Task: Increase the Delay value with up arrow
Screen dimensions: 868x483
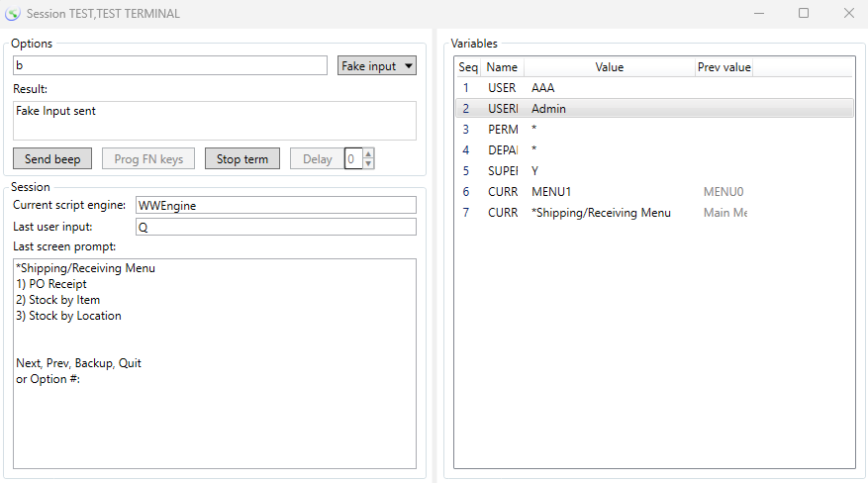Action: 369,154
